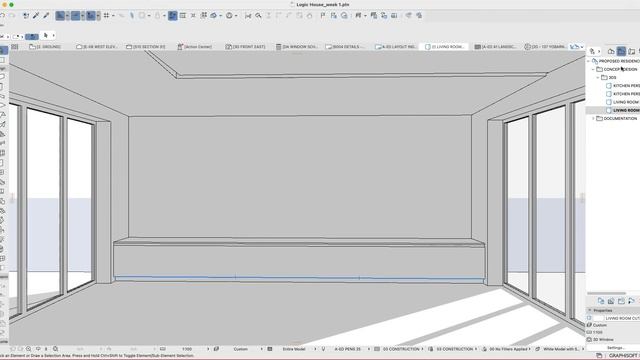Select the inject parameters syringe tool

click(46, 16)
